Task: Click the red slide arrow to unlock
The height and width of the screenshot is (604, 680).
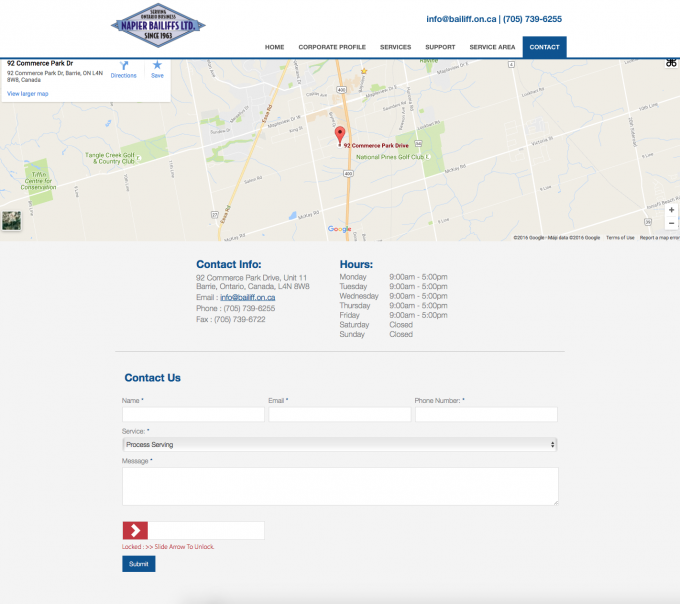Action: click(x=135, y=530)
